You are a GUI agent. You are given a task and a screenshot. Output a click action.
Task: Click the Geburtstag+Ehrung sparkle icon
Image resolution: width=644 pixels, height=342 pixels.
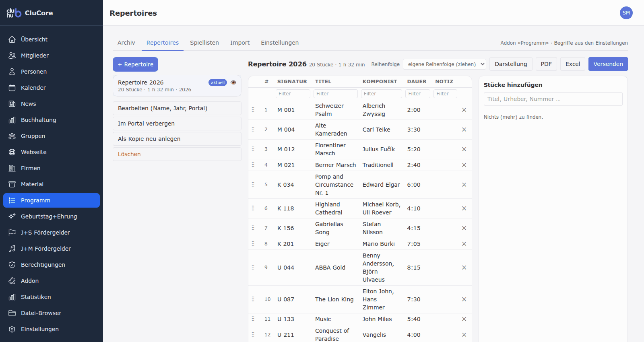tap(12, 216)
